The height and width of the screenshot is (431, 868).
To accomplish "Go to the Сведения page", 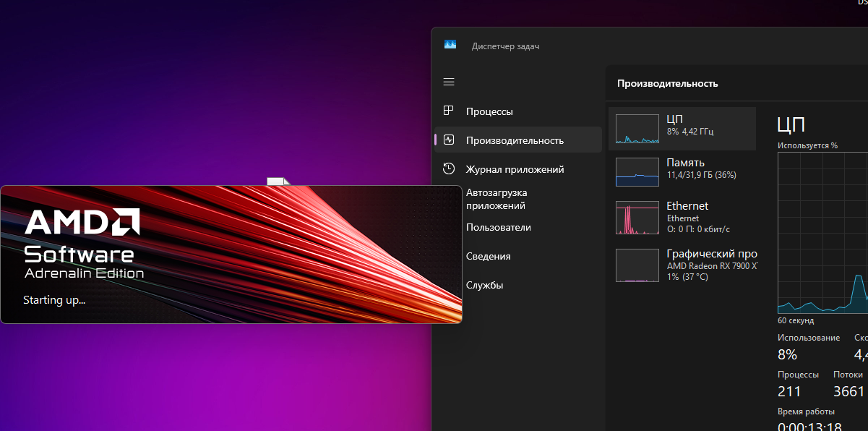I will (488, 256).
